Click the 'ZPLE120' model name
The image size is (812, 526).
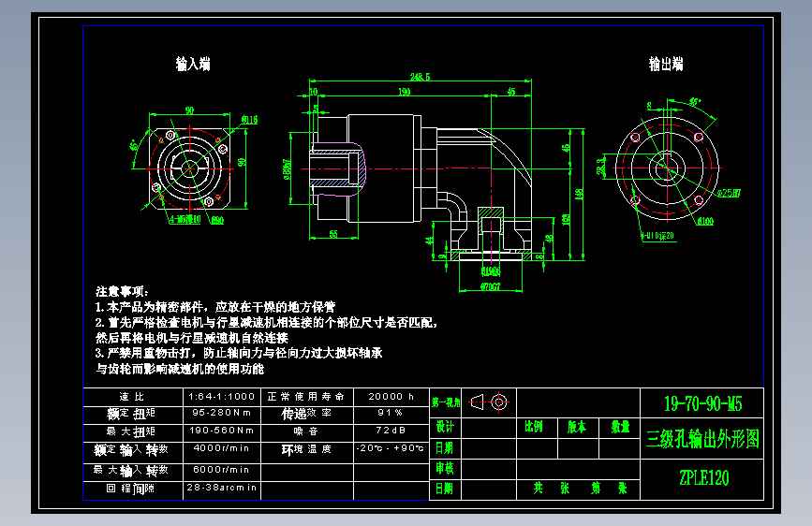pyautogui.click(x=703, y=478)
